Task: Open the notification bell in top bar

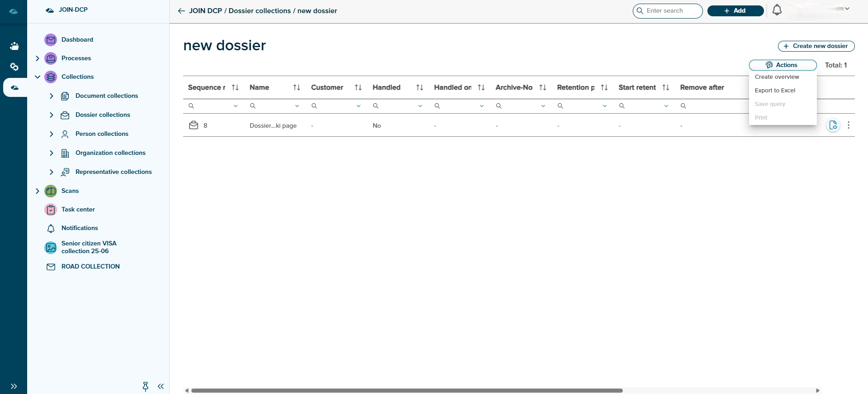Action: click(777, 10)
